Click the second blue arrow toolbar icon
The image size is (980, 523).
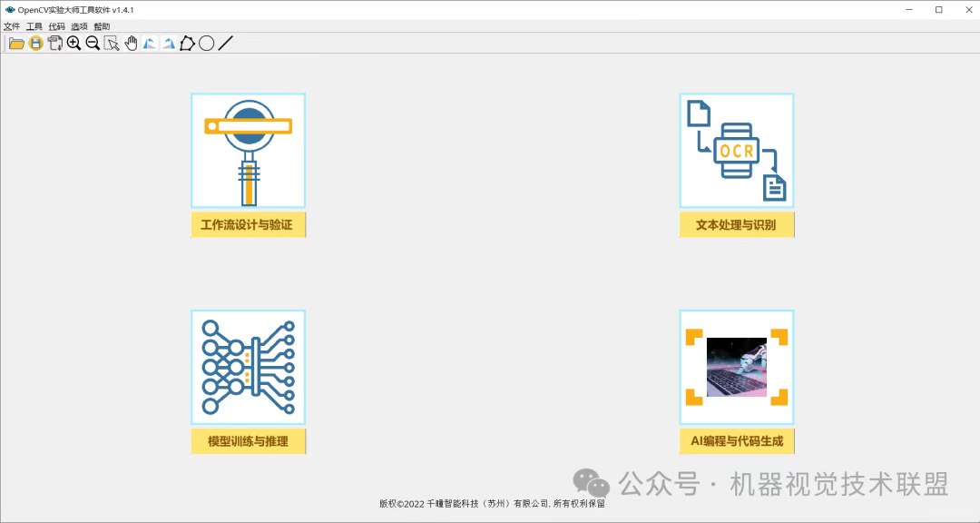pos(168,43)
